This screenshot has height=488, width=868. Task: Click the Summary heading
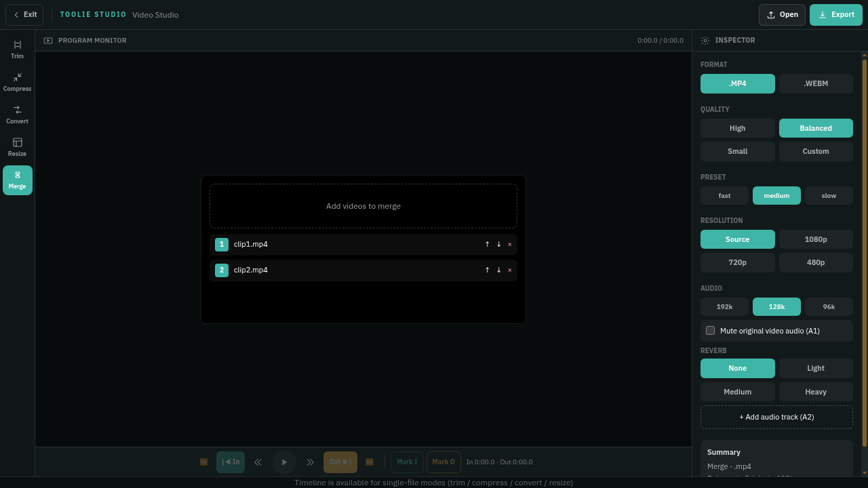(x=724, y=452)
